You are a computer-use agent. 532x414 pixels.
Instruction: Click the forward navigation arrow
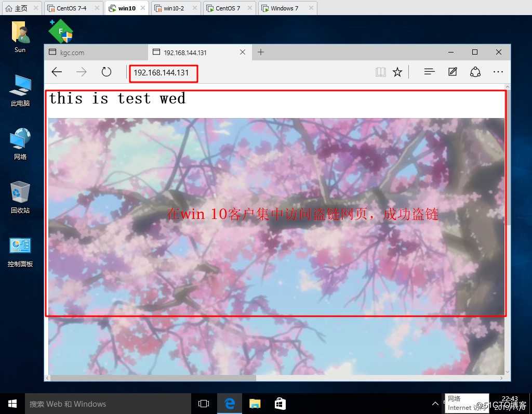pyautogui.click(x=82, y=72)
